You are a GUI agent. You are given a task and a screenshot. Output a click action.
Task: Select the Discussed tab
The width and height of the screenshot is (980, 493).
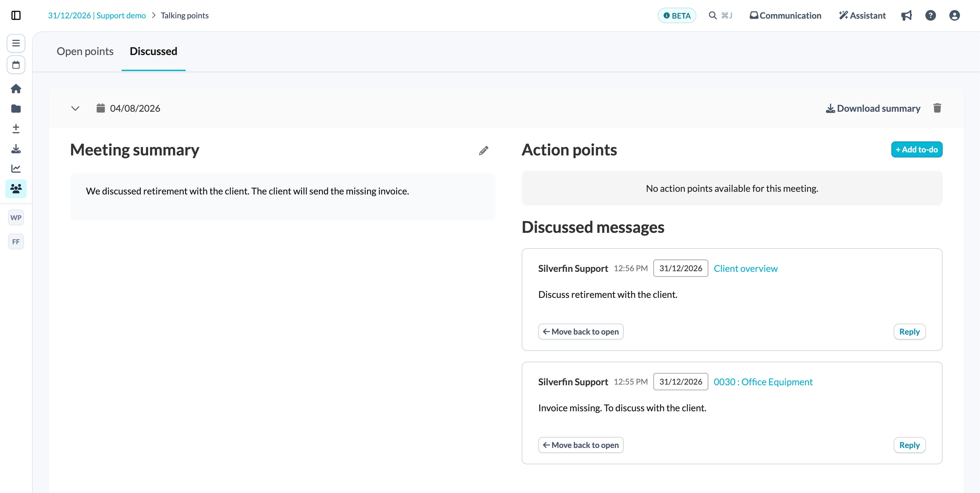point(153,51)
